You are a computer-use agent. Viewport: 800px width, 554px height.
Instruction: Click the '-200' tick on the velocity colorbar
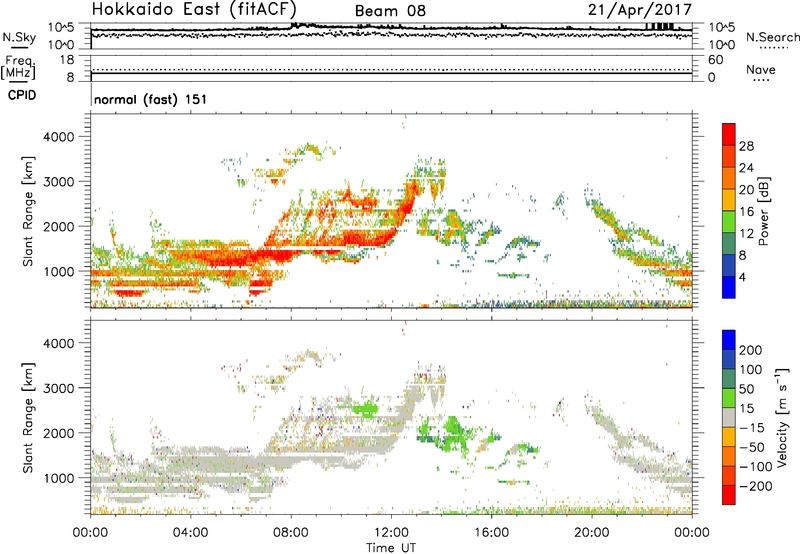[756, 486]
